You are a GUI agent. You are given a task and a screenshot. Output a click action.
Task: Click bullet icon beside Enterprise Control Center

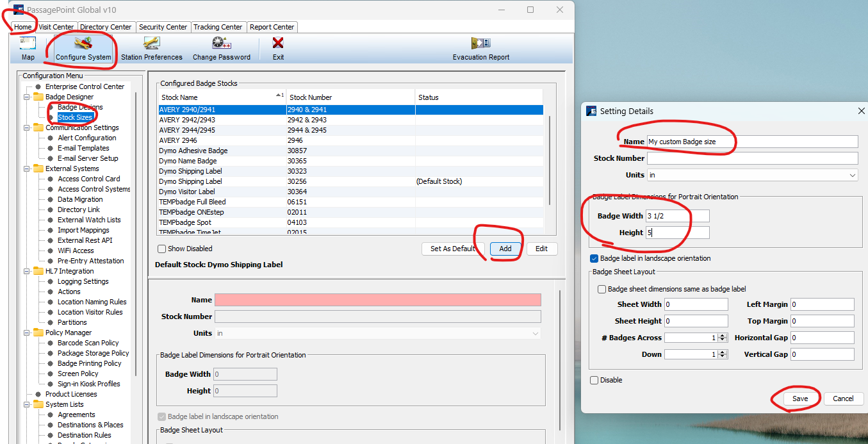point(38,86)
